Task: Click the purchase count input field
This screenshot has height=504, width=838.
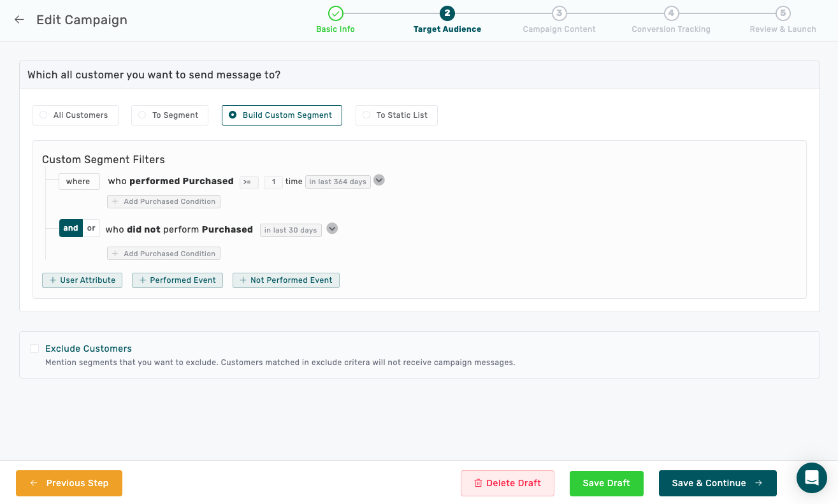Action: 273,182
